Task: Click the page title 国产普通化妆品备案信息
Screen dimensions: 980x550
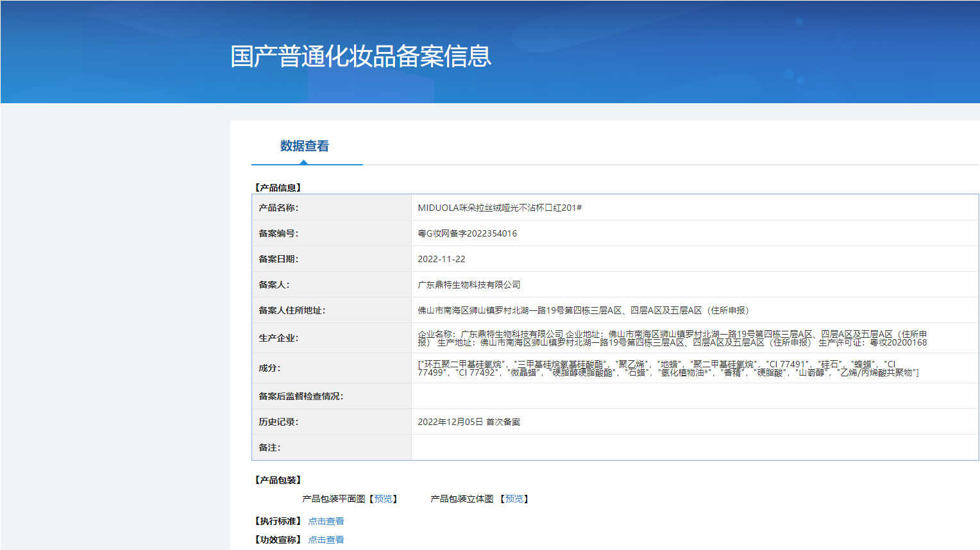Action: coord(361,56)
